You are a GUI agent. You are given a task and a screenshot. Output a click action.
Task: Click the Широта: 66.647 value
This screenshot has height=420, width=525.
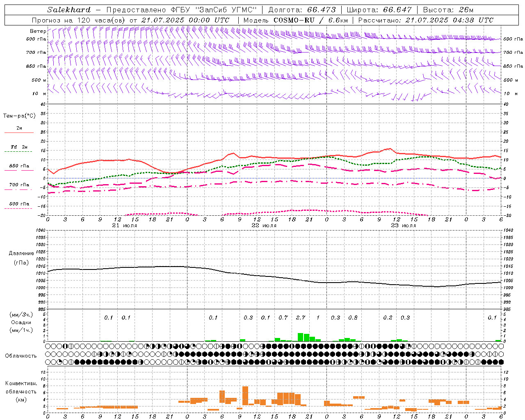[x=379, y=10]
